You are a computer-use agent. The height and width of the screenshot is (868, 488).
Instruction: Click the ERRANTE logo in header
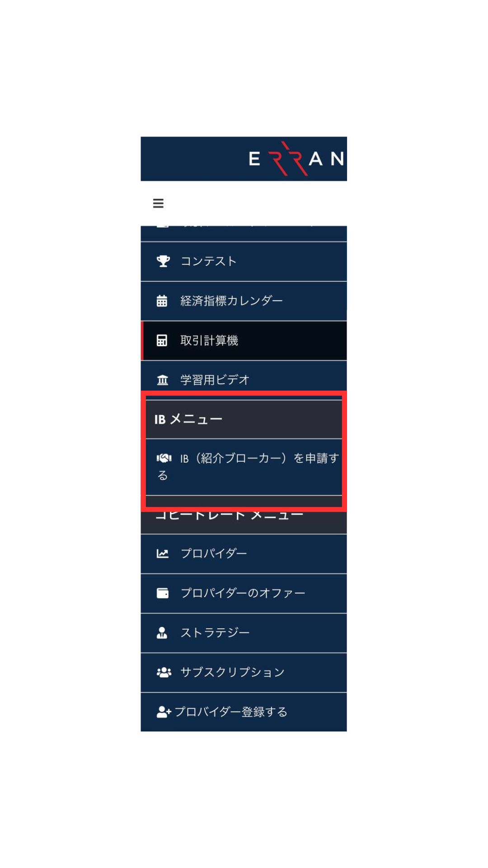point(296,159)
